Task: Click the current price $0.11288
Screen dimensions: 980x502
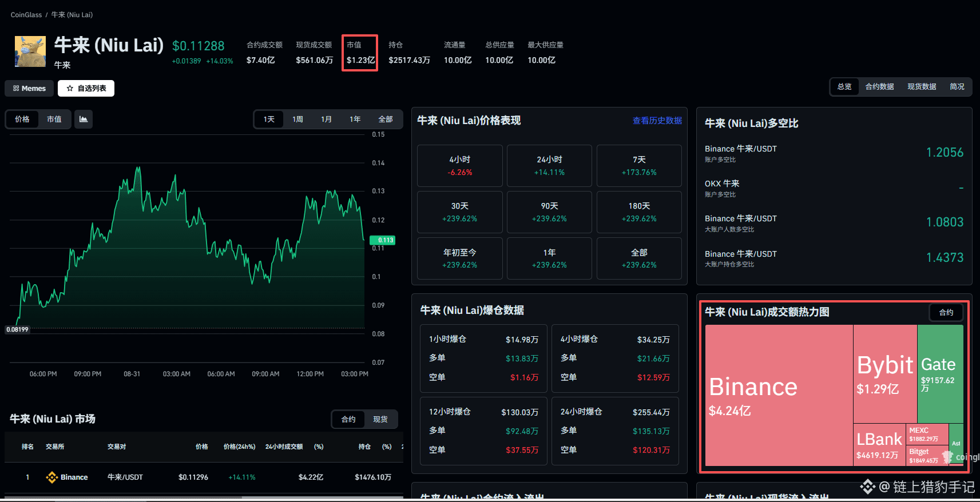Action: pos(199,46)
